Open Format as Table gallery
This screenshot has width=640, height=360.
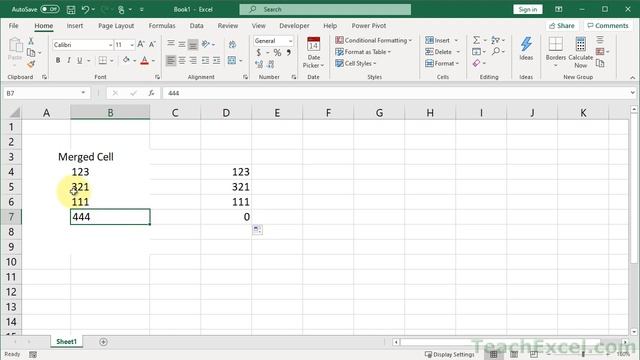pos(363,52)
